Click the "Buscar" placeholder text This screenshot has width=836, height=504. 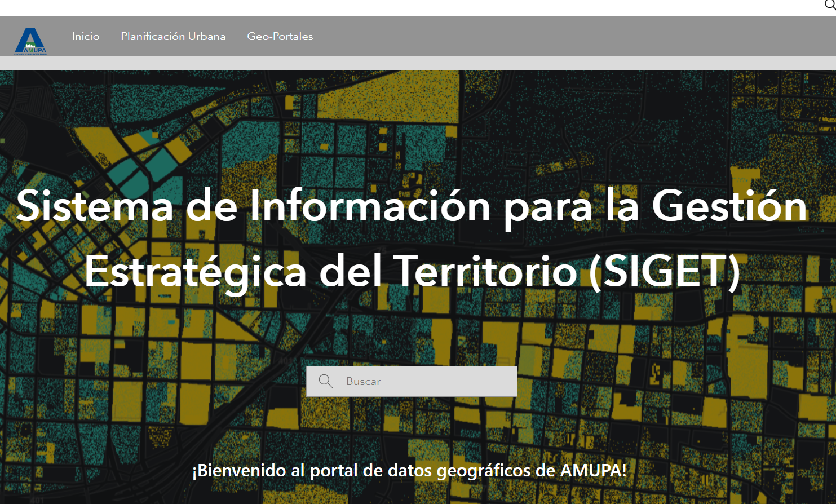pos(363,382)
